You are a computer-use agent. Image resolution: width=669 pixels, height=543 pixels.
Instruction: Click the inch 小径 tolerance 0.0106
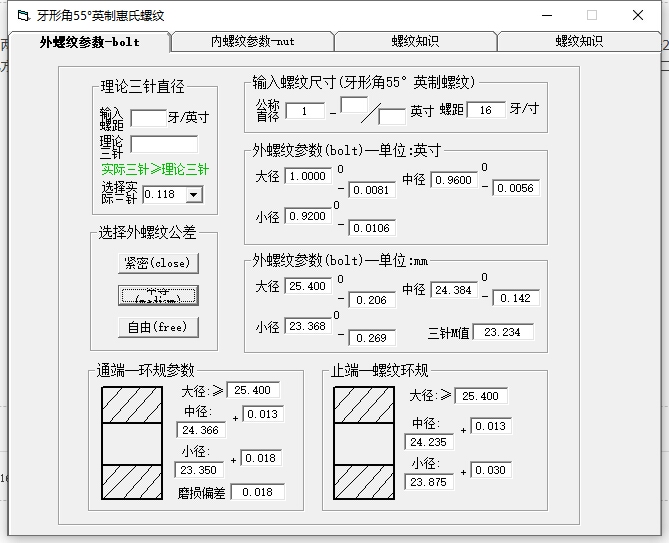372,228
